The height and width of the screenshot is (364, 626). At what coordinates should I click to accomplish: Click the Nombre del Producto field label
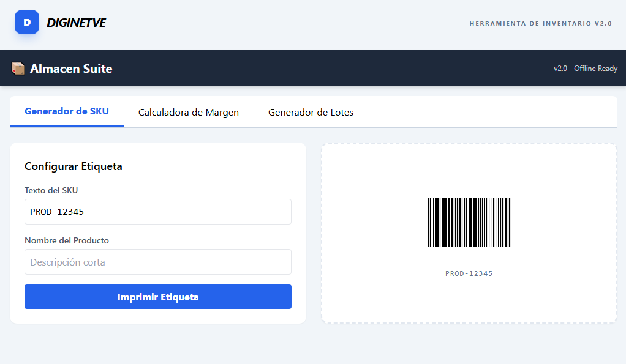pos(67,240)
